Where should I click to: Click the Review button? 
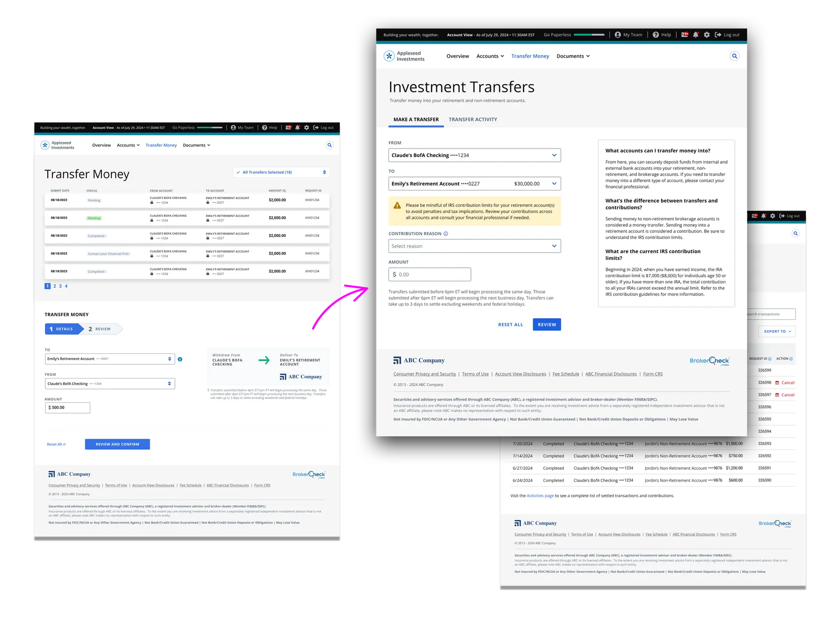click(547, 324)
